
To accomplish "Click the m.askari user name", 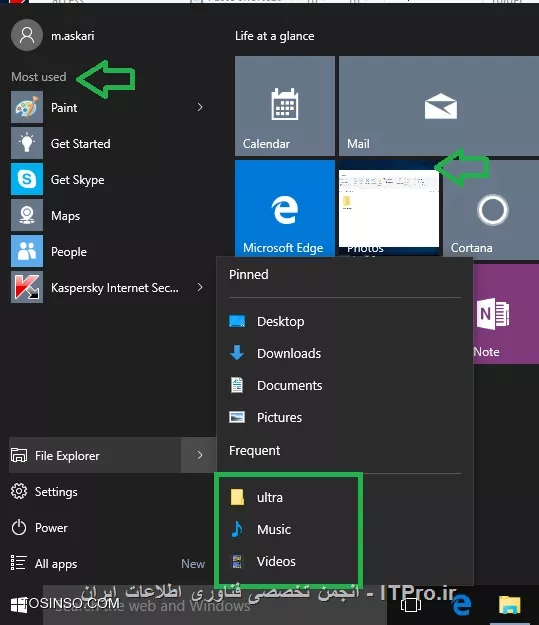I will 73,36.
